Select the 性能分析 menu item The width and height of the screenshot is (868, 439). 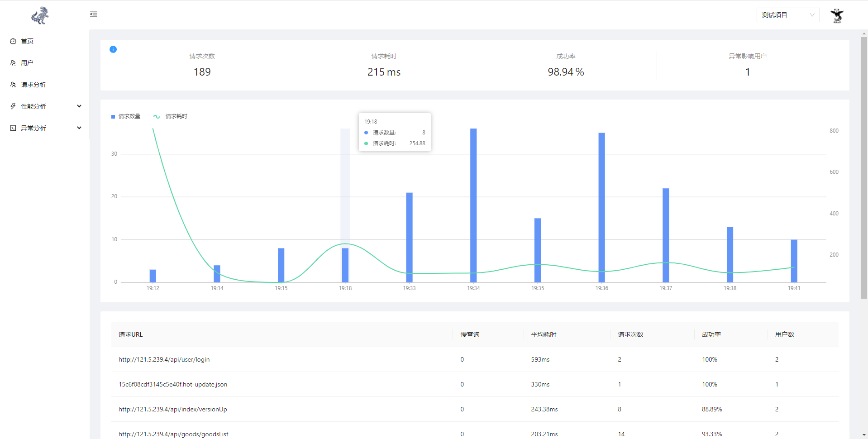[x=33, y=106]
